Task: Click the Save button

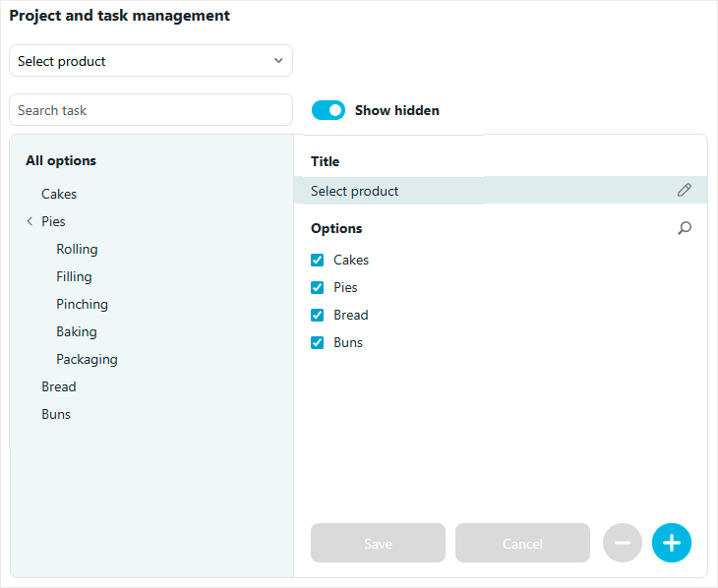Action: (378, 543)
